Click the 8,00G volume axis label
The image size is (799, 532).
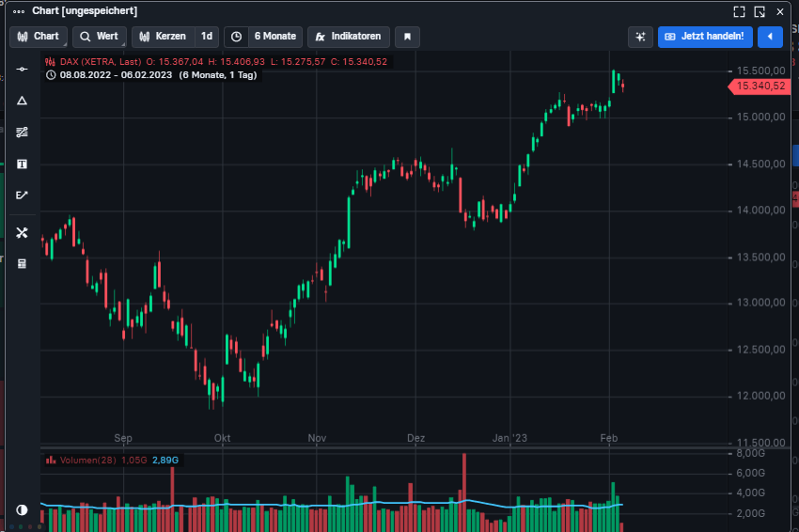[751, 454]
